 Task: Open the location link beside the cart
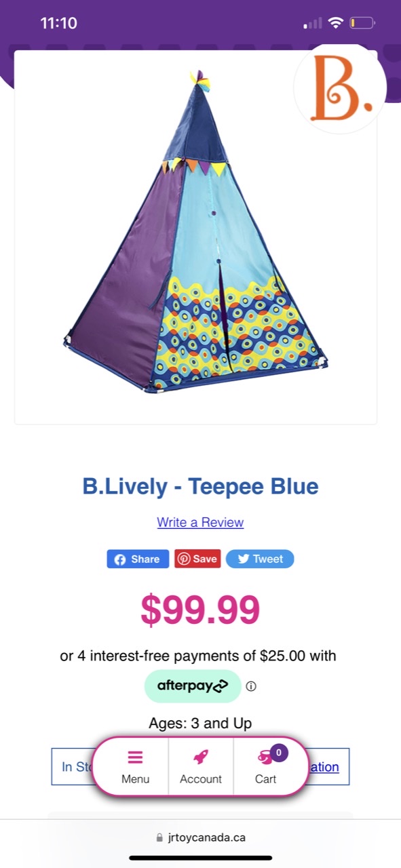click(324, 767)
